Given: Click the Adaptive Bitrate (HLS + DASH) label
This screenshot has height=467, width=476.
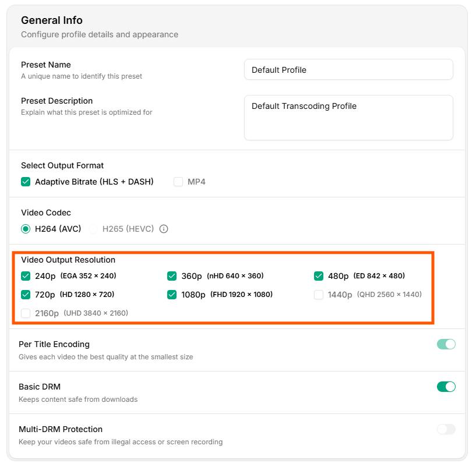Looking at the screenshot, I should coord(94,182).
